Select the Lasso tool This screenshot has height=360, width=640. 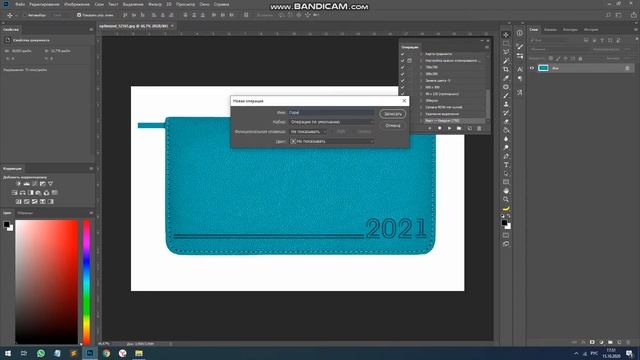point(506,52)
